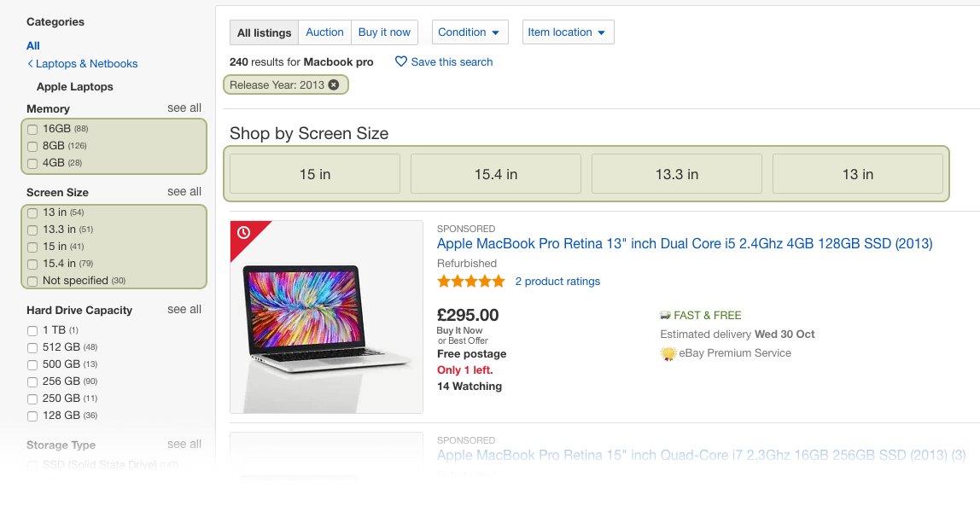Viewport: 980px width, 512px height.
Task: Open the Condition dropdown
Action: click(x=470, y=32)
